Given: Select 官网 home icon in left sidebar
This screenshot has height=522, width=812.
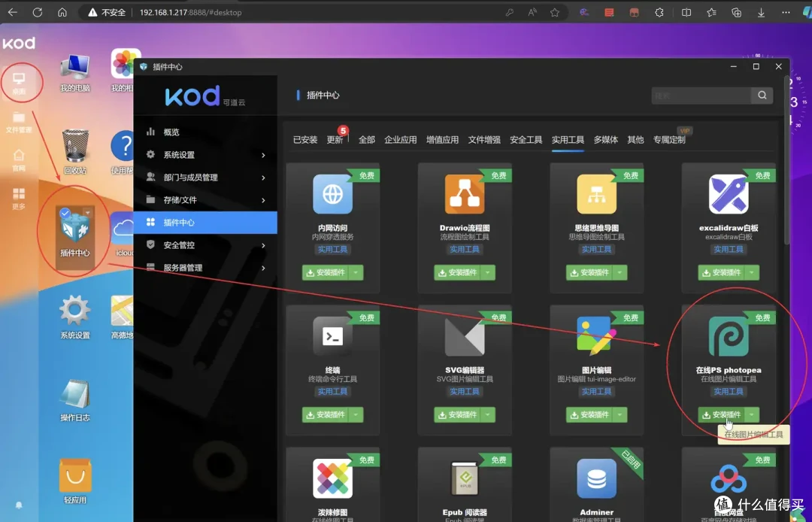Looking at the screenshot, I should point(19,160).
